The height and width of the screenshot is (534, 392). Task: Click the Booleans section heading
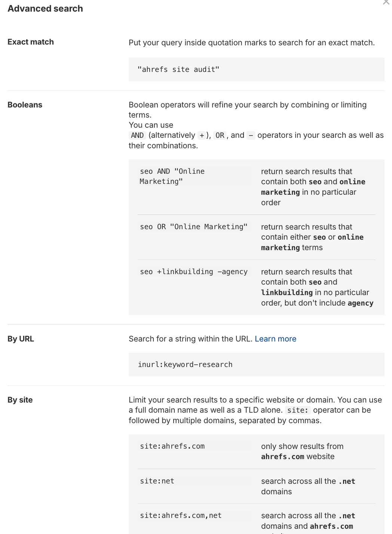pos(25,104)
